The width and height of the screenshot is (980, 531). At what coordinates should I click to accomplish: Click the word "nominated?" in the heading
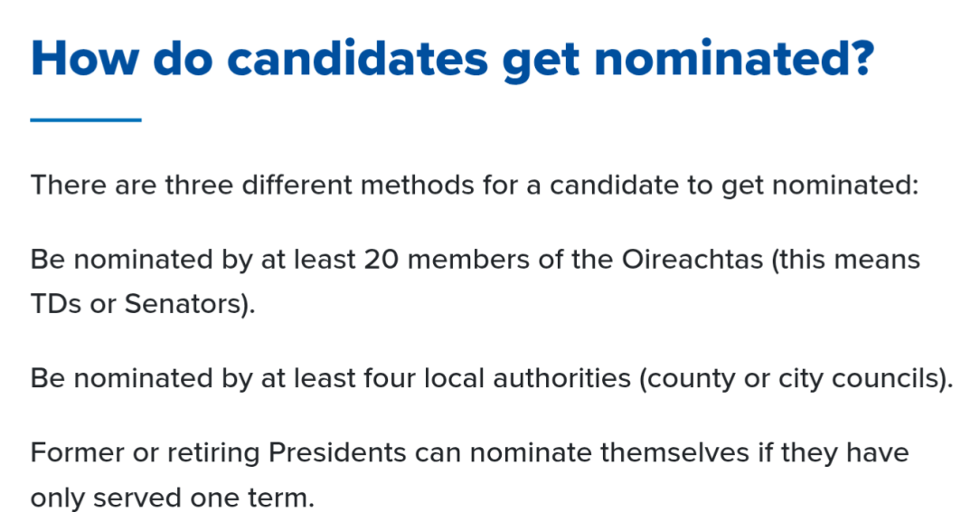(x=734, y=58)
